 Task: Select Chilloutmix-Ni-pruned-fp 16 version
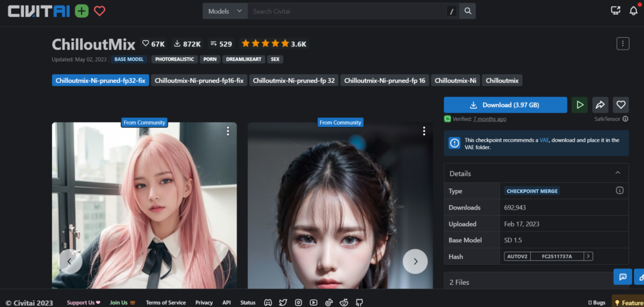(x=384, y=81)
